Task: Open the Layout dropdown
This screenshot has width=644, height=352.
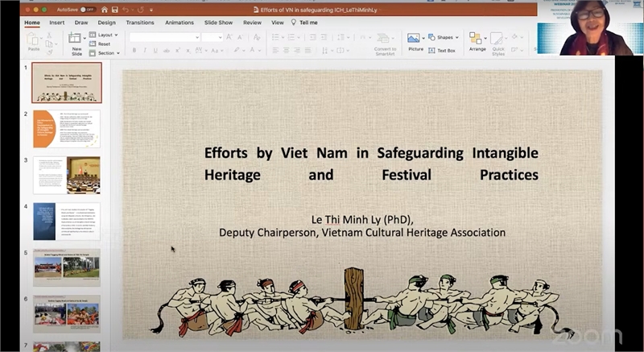Action: click(x=105, y=35)
